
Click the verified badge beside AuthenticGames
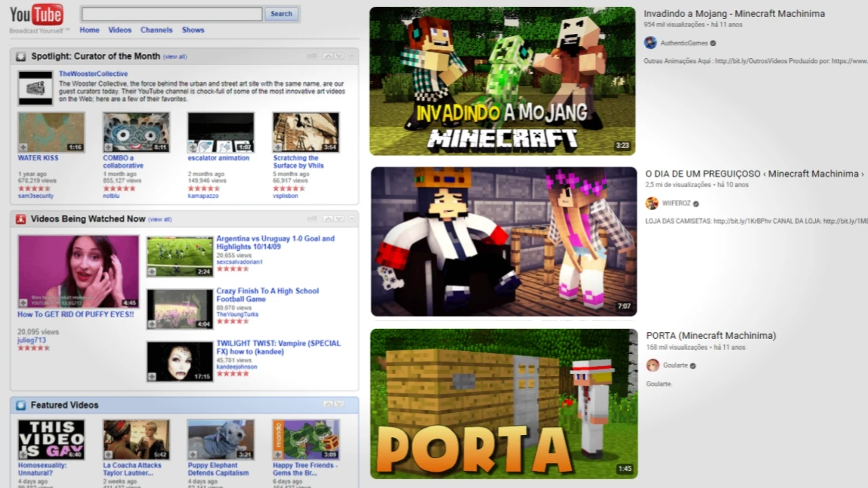(x=712, y=43)
